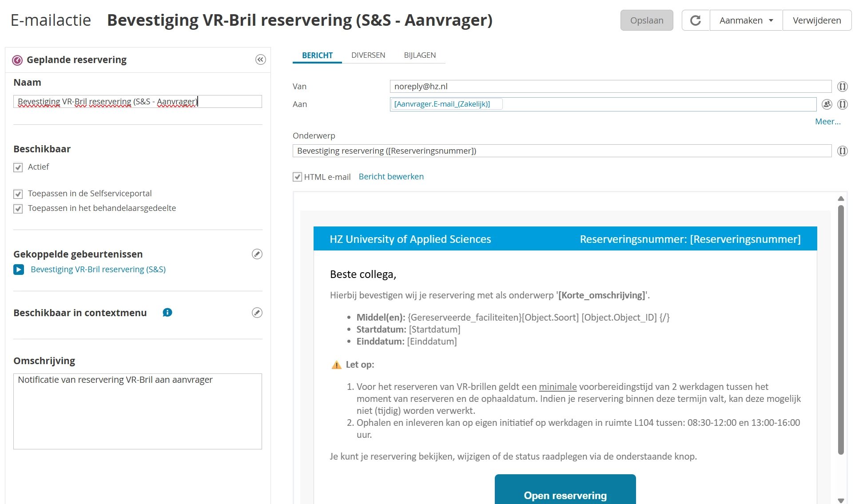Open recipient picker icon beside Aan field

827,104
